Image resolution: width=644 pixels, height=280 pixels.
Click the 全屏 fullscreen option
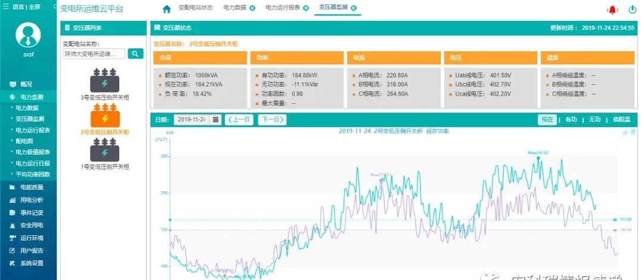pos(34,7)
